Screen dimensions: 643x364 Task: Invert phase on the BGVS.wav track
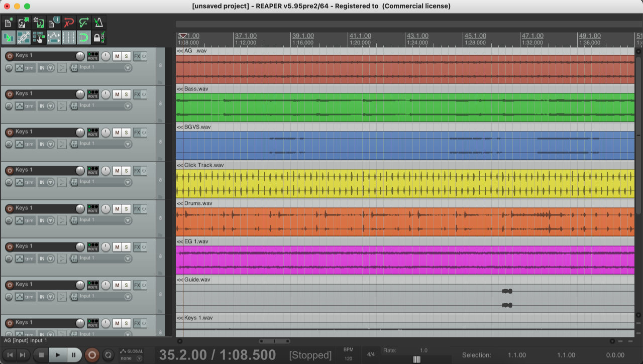(x=9, y=144)
